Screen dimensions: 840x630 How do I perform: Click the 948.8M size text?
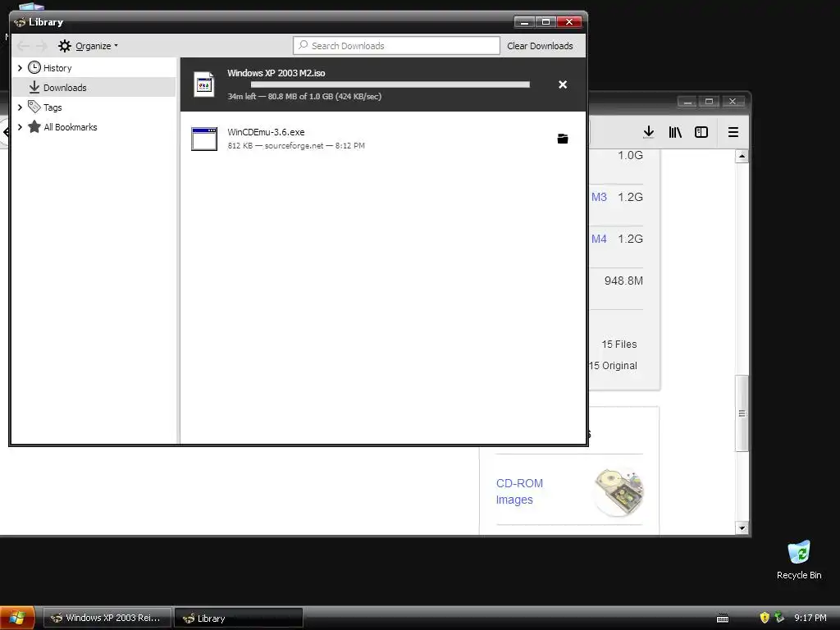[x=623, y=281]
